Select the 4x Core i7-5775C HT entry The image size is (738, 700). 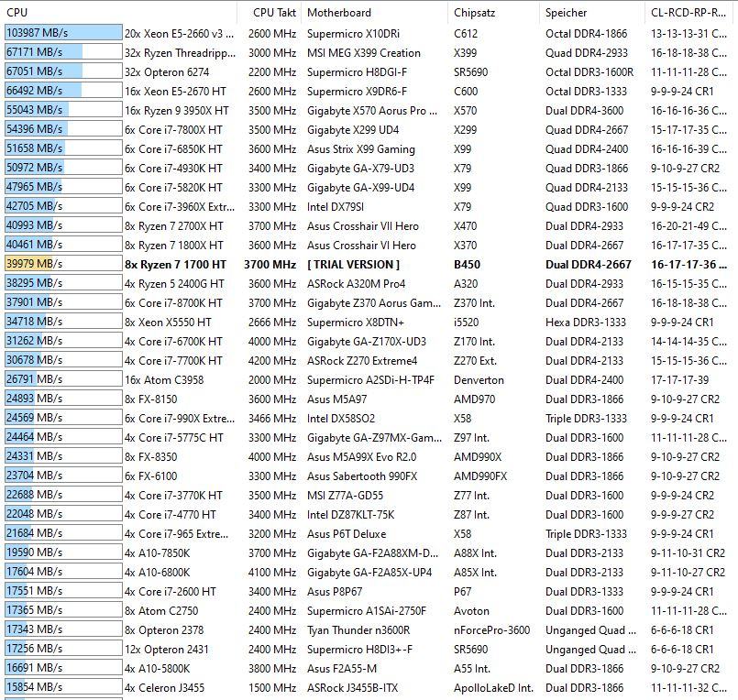pos(173,439)
